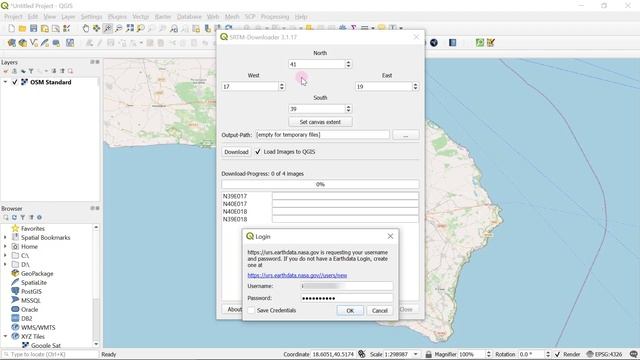The width and height of the screenshot is (640, 360).
Task: Click New Shapefile Layer icon
Action: click(34, 43)
